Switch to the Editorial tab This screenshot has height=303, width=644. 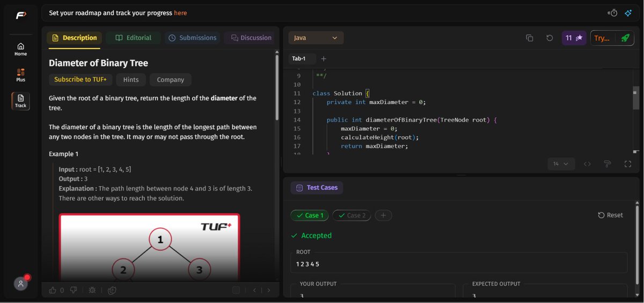click(134, 38)
